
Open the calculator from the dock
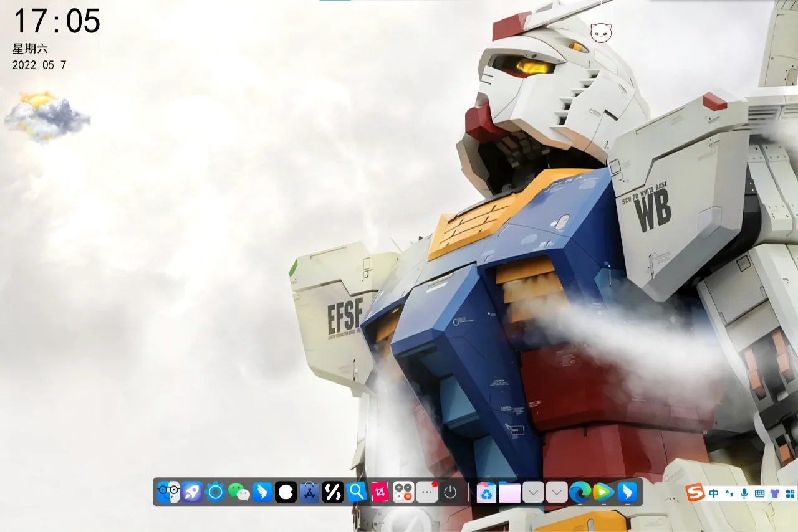(x=403, y=492)
